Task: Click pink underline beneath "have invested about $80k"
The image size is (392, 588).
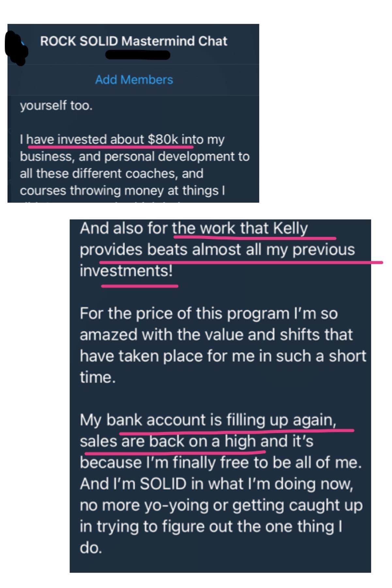Action: tap(110, 147)
